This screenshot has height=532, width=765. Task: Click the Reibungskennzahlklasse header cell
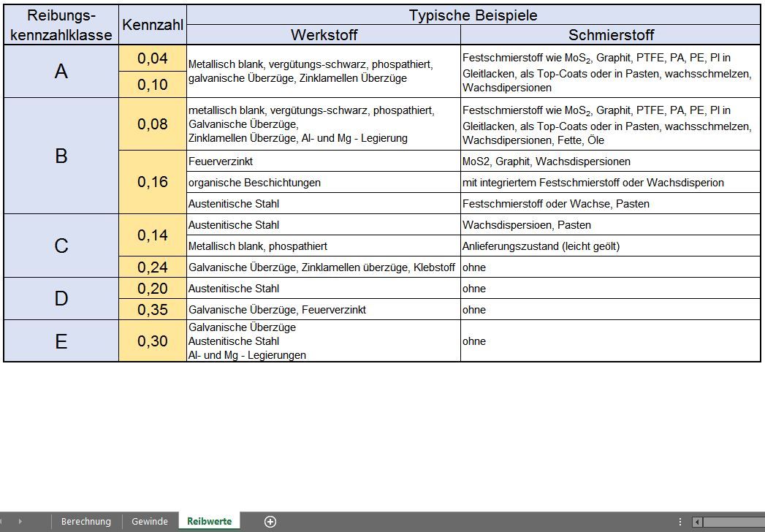(x=61, y=25)
